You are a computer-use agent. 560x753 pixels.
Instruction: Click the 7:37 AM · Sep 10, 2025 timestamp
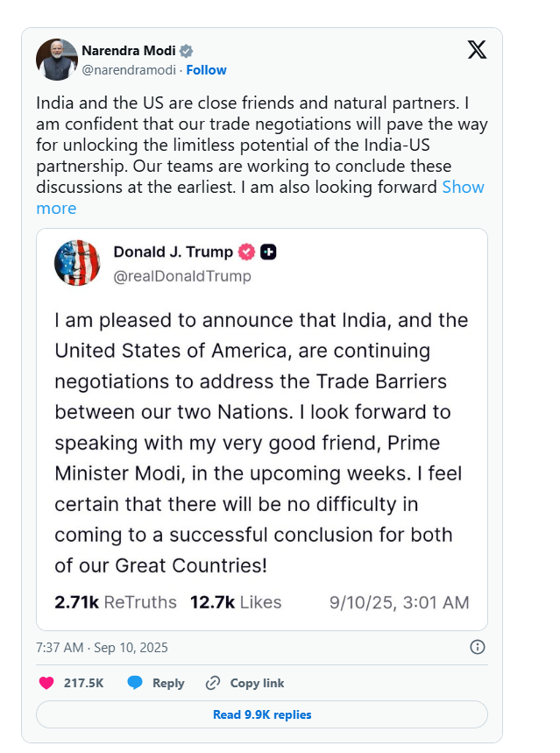102,648
